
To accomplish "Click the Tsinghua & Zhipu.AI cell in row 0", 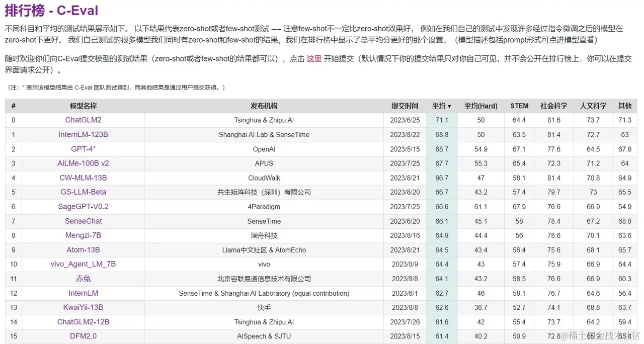I will pyautogui.click(x=264, y=120).
